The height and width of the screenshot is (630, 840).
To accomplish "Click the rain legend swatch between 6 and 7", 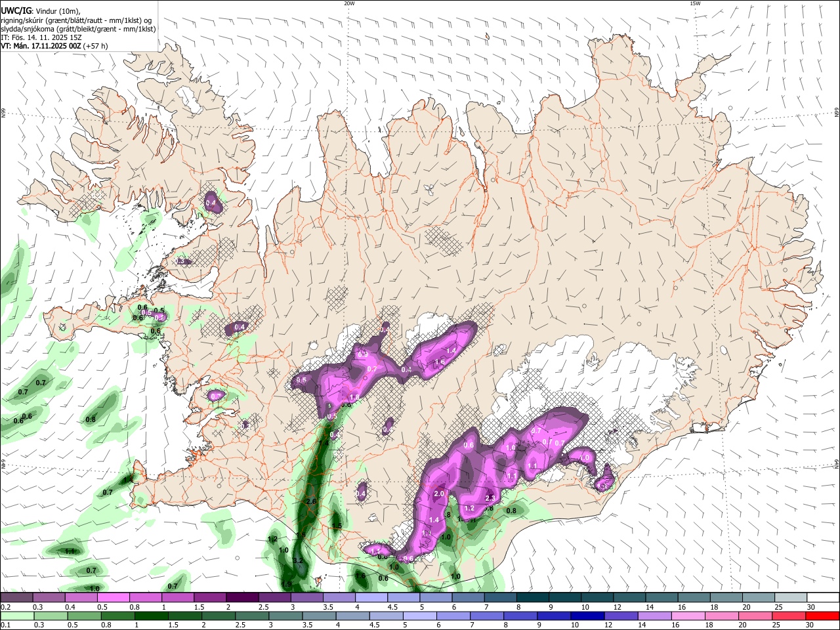I will 453,616.
